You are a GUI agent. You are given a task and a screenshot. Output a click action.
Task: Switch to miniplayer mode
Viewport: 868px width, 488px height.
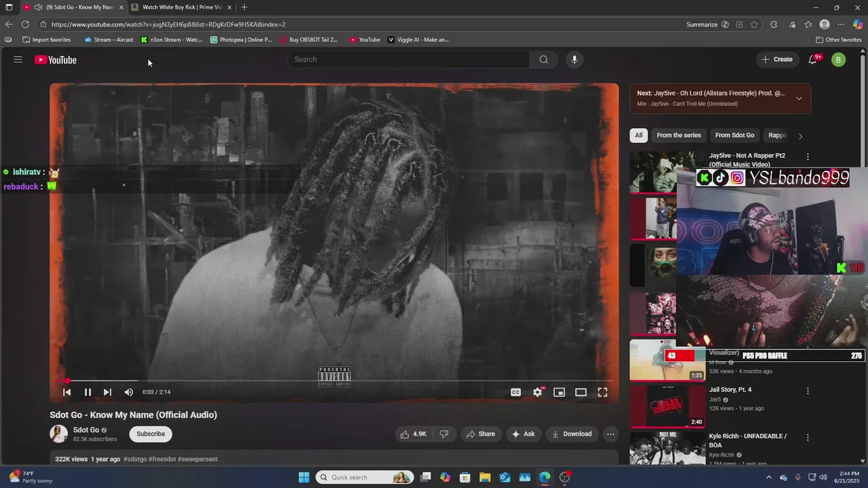click(559, 392)
